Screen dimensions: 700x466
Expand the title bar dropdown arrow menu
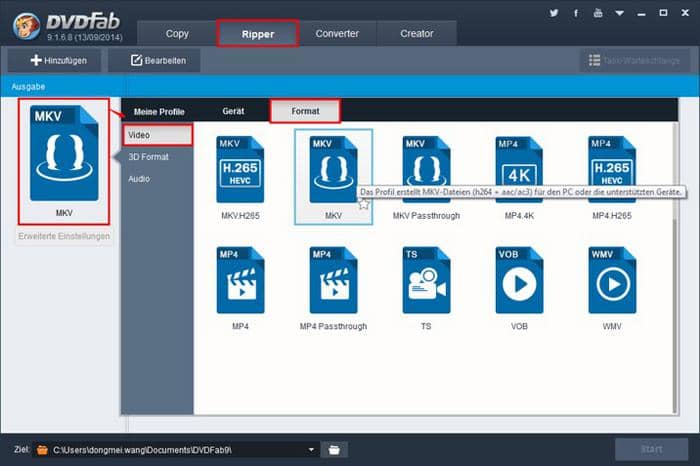tap(620, 13)
